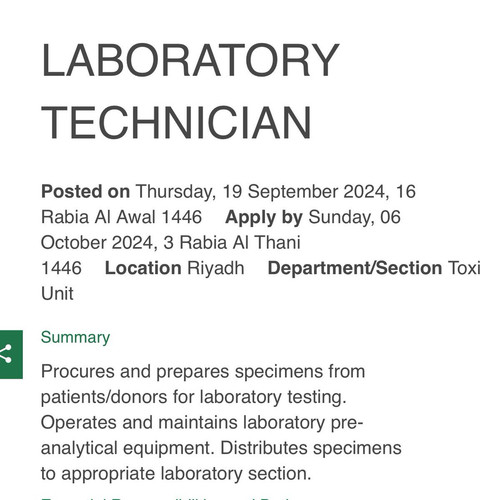Click the 'Sunday, 06' deadline text
Viewport: 480px width, 500px height.
(355, 218)
